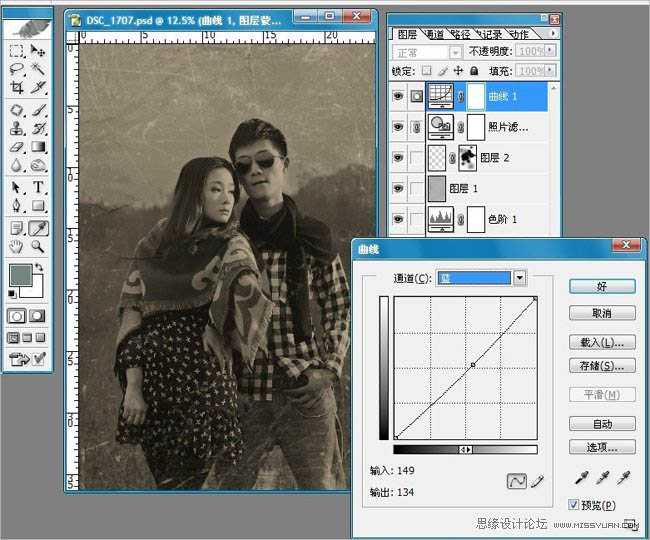Select the 图层 2 layer mask thumbnail
This screenshot has width=650, height=540.
pos(467,157)
